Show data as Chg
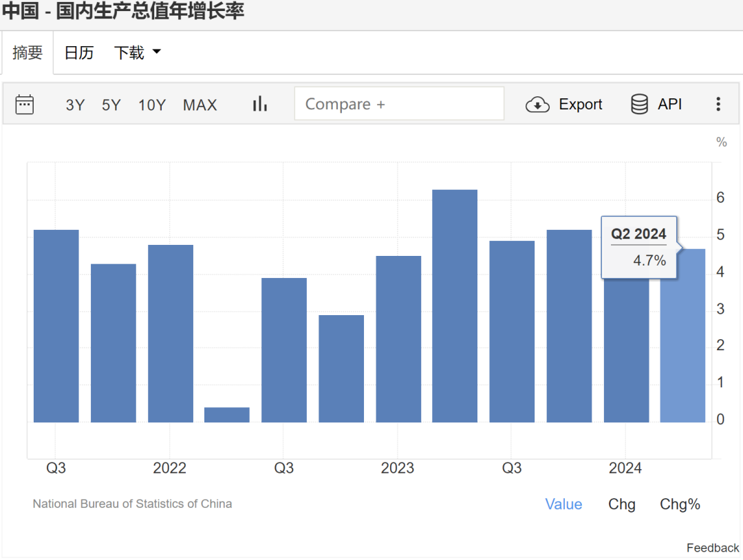Viewport: 743px width, 560px height. [622, 504]
